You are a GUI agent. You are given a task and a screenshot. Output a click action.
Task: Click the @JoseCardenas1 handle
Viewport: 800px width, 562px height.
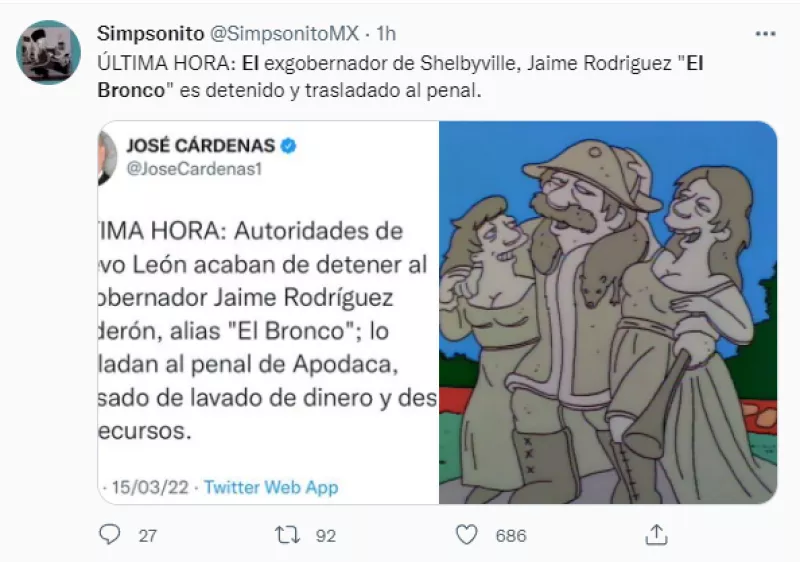tap(194, 169)
